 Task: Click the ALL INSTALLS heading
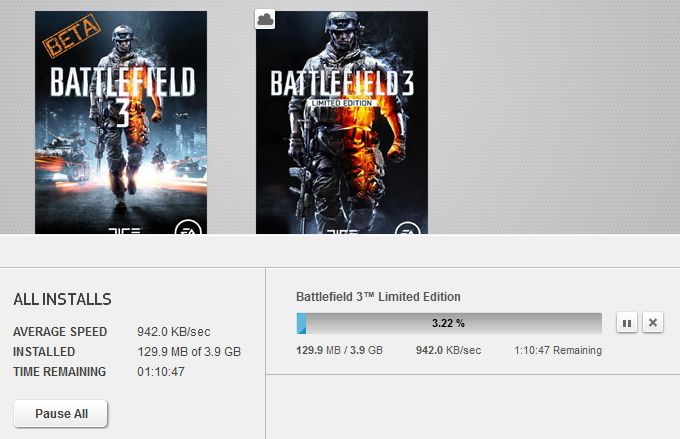pos(62,299)
